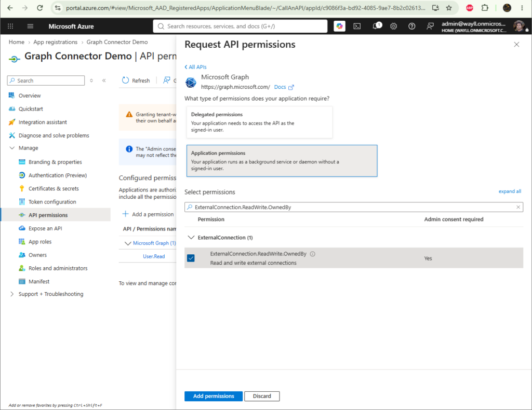Launch Copilot from the Azure header
Image resolution: width=532 pixels, height=410 pixels.
point(339,26)
